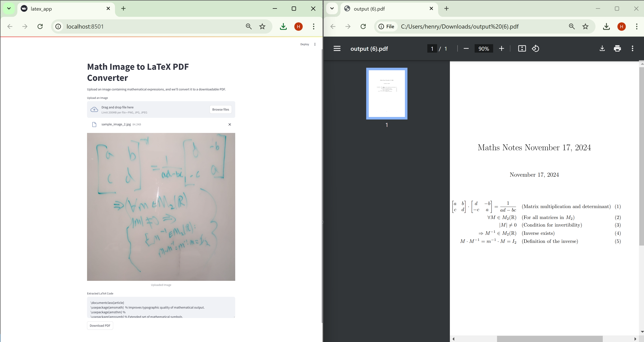Open the Streamlit app three-dot menu

click(x=315, y=44)
